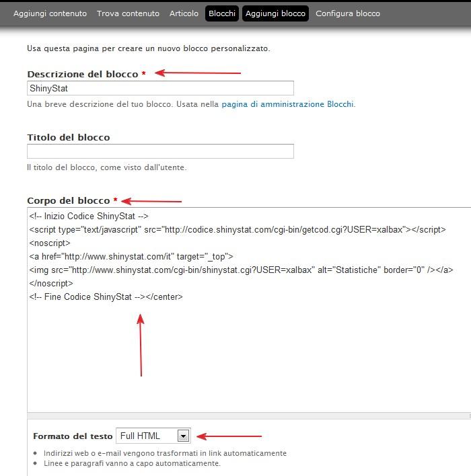Click the Linee e paragrafi hint text

click(132, 463)
